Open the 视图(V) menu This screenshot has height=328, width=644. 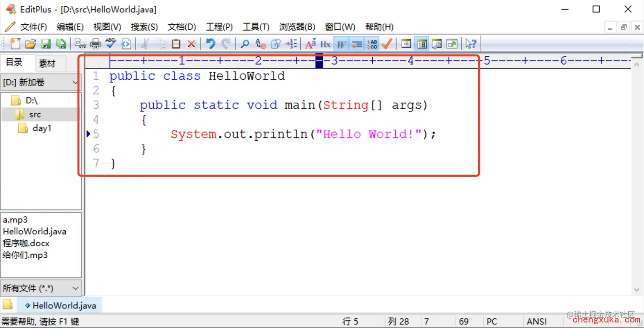pos(107,27)
